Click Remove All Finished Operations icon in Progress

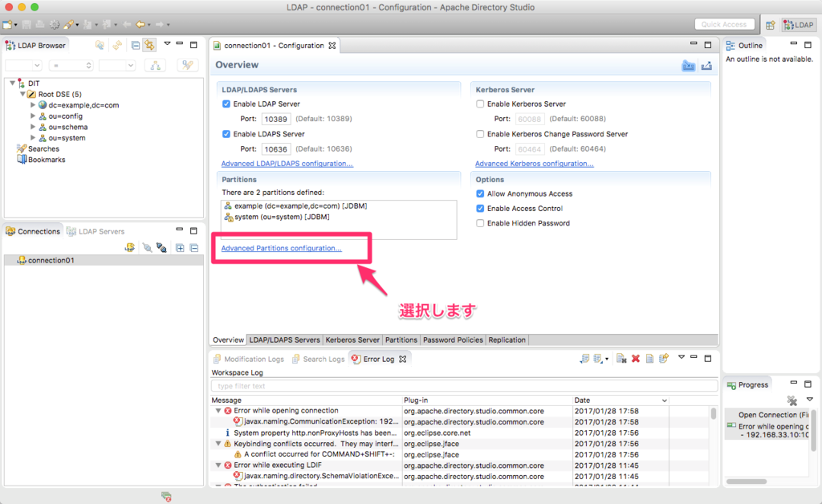(792, 400)
